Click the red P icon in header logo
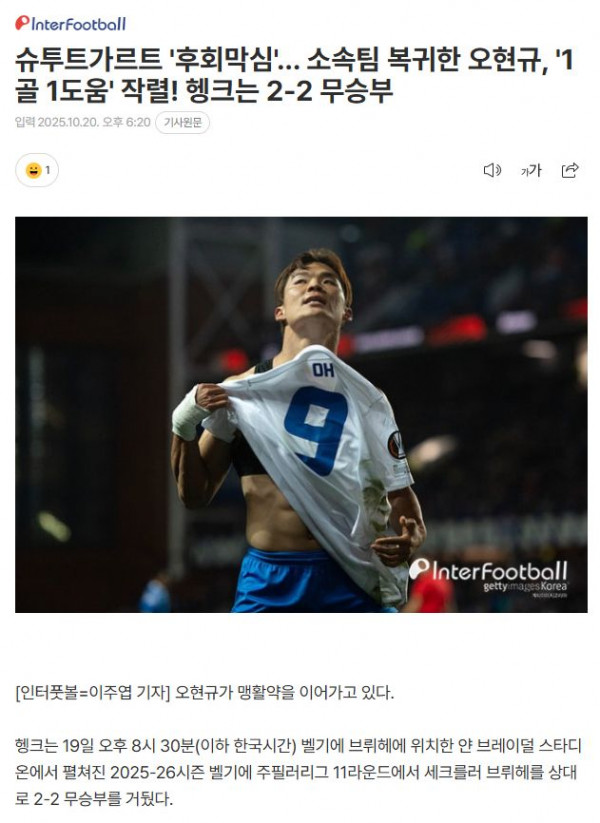600x823 pixels. coord(22,23)
